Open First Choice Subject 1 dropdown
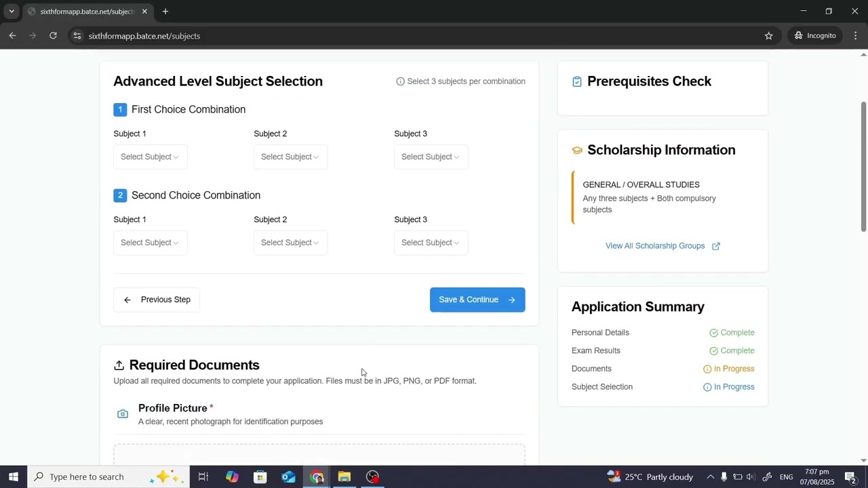The width and height of the screenshot is (868, 488). click(150, 157)
